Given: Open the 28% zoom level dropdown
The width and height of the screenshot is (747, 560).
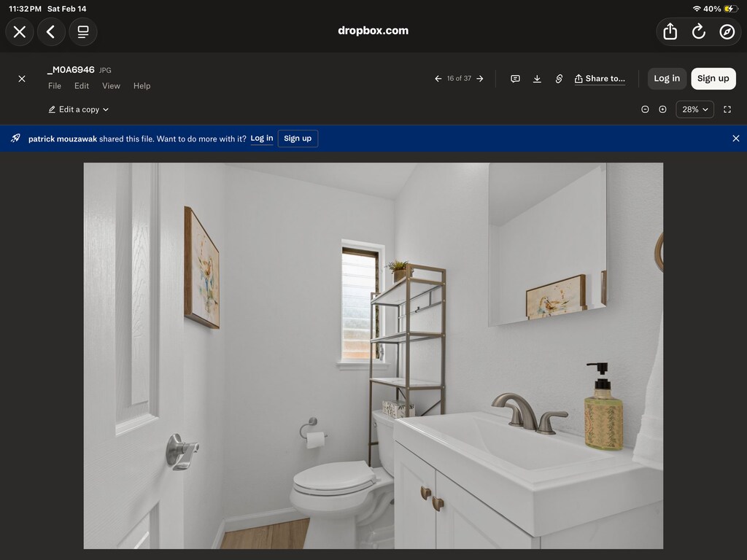Looking at the screenshot, I should 694,109.
